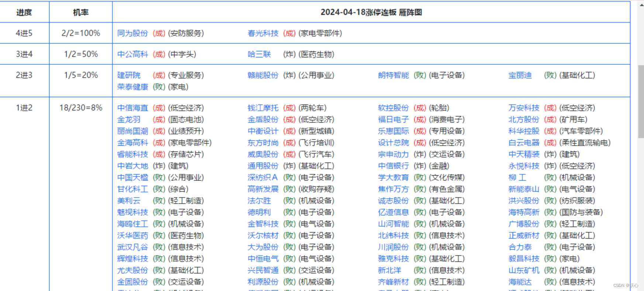Open the 春光科技 stock link
This screenshot has width=644, height=291.
[263, 33]
